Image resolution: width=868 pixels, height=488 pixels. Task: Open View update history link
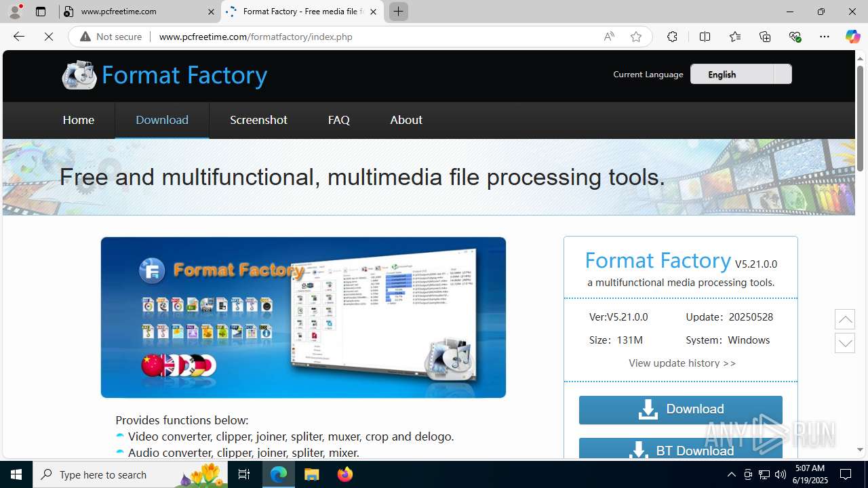click(682, 363)
